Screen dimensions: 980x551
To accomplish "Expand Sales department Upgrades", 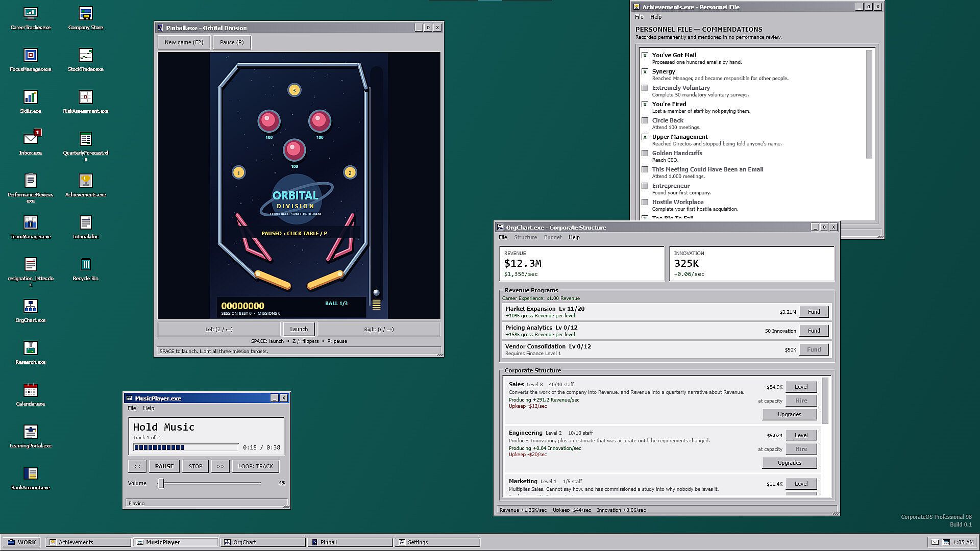I will (789, 414).
